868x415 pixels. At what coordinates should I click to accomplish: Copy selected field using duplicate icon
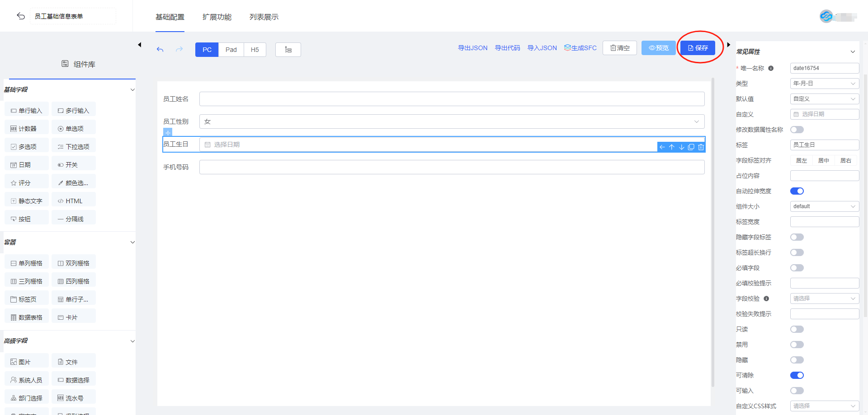point(691,147)
